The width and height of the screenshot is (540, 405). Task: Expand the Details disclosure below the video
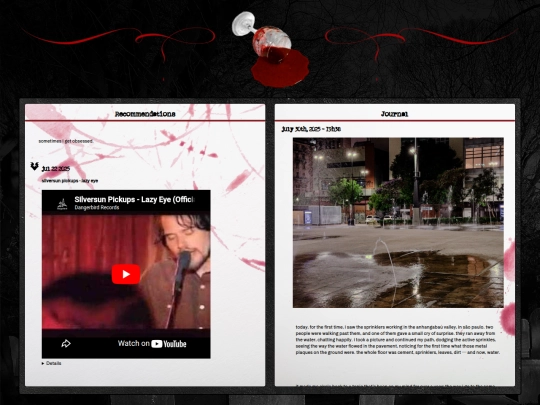coord(51,363)
